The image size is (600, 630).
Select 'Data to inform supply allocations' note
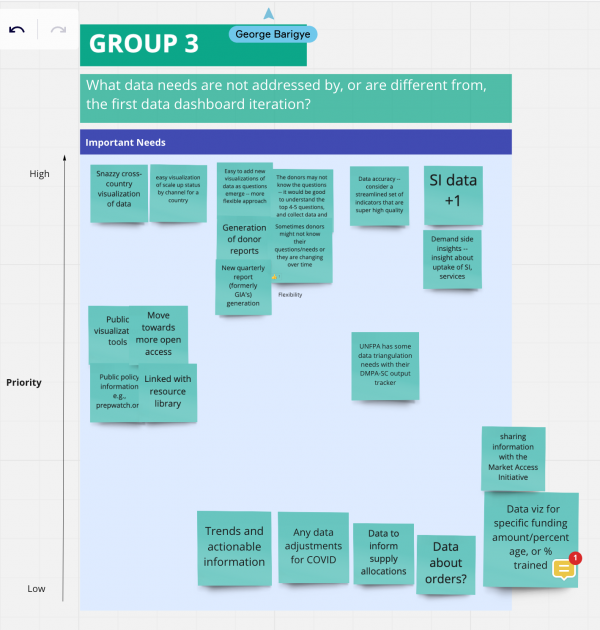coord(383,552)
